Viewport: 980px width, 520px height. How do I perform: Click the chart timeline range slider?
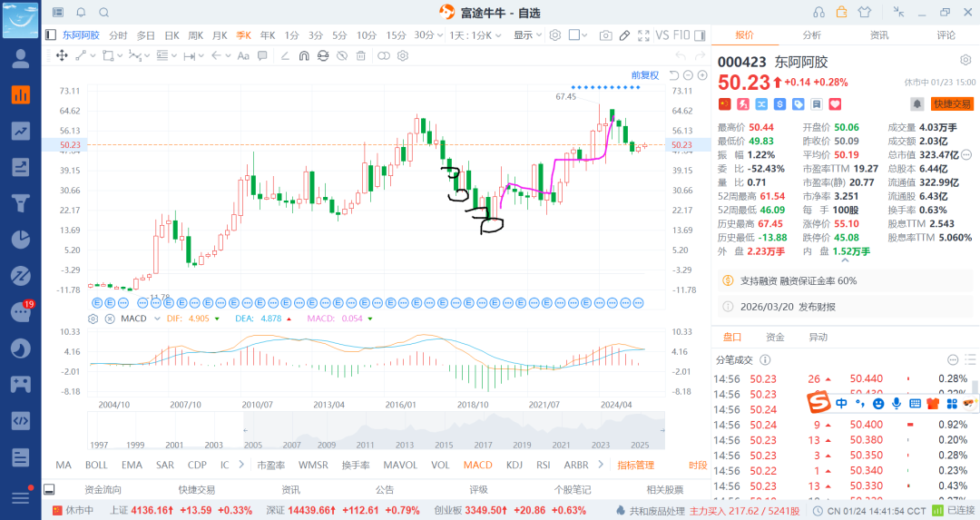click(x=454, y=431)
